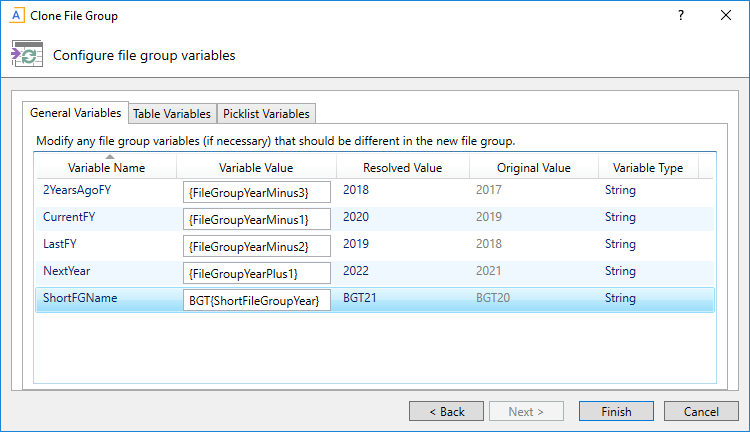Viewport: 750px width, 432px height.
Task: Click the Axiom app icon in title bar
Action: [x=15, y=16]
